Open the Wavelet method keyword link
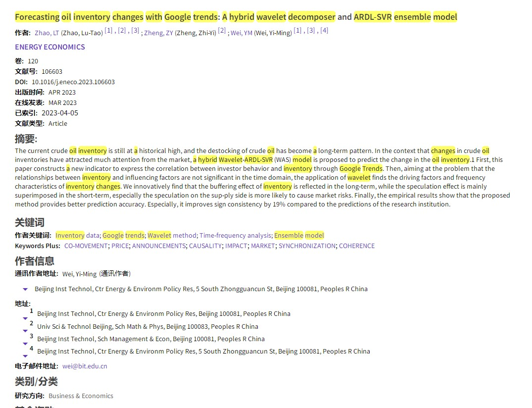 click(x=172, y=236)
